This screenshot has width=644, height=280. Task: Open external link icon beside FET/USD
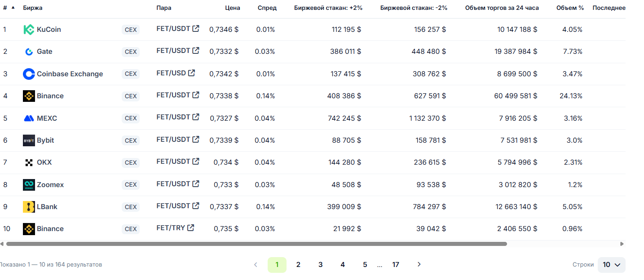pyautogui.click(x=191, y=73)
